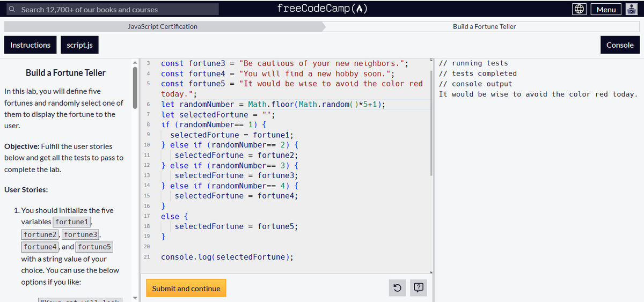Click 'selectedFortune = fortune5;' line
Viewport: 644px width, 302px height.
pos(236,226)
